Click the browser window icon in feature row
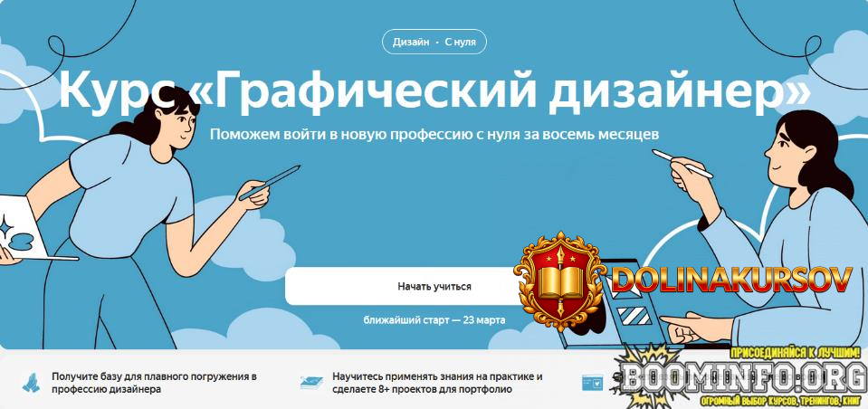 click(x=592, y=383)
